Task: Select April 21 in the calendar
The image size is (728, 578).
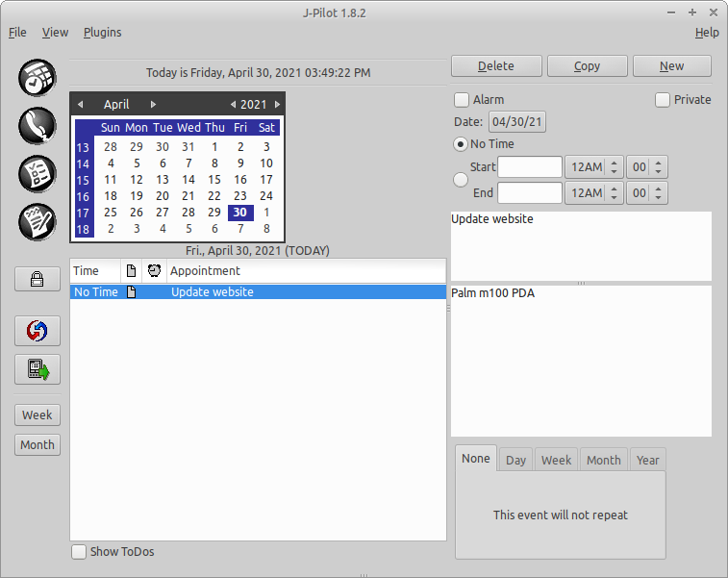Action: coord(188,196)
